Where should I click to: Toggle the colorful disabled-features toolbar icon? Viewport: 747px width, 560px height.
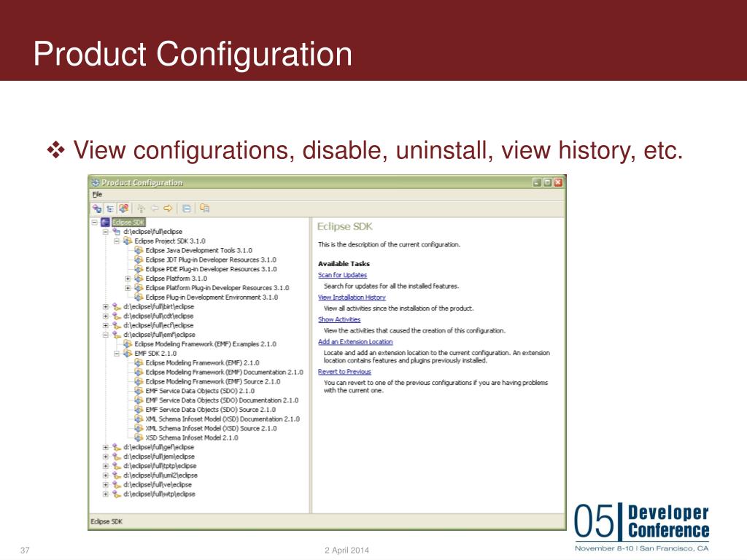point(124,209)
